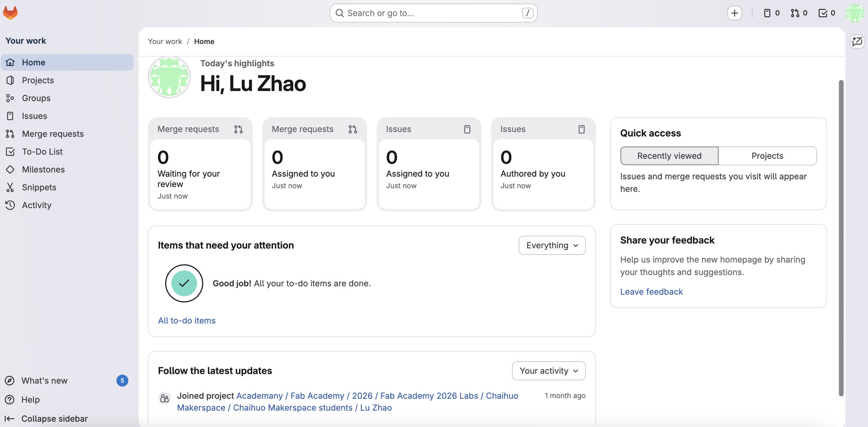Viewport: 868px width, 427px height.
Task: Click the Leave feedback link
Action: (651, 291)
